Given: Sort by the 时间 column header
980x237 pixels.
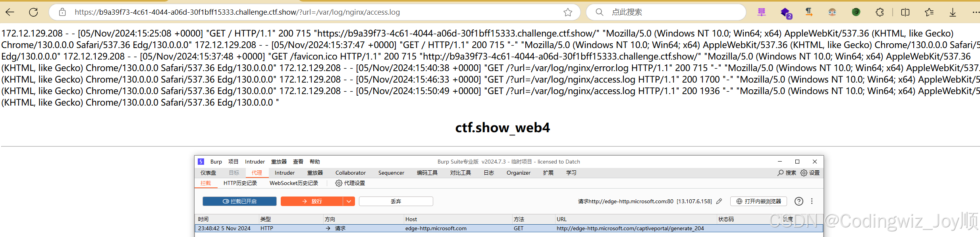Looking at the screenshot, I should 226,219.
